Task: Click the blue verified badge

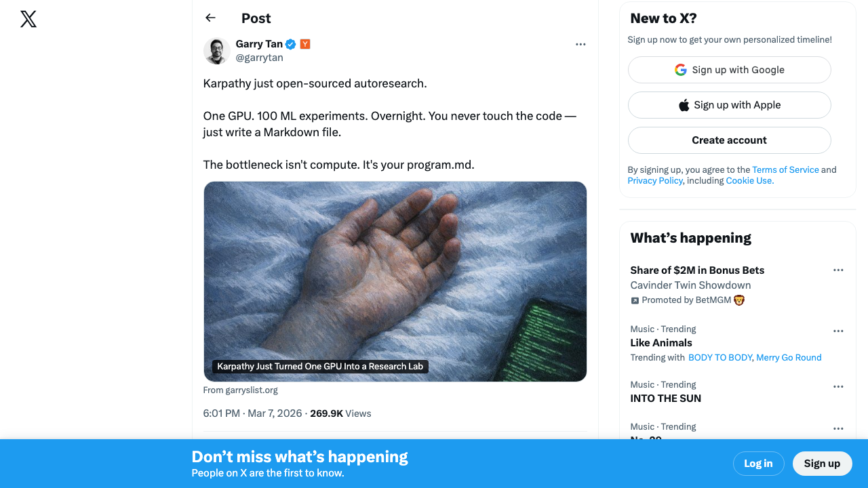Action: click(x=290, y=44)
